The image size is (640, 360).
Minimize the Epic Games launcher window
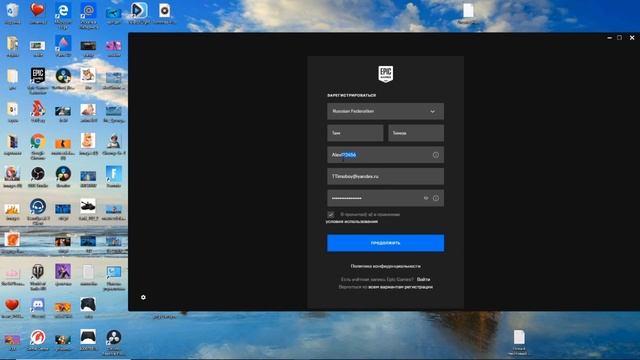coord(609,38)
